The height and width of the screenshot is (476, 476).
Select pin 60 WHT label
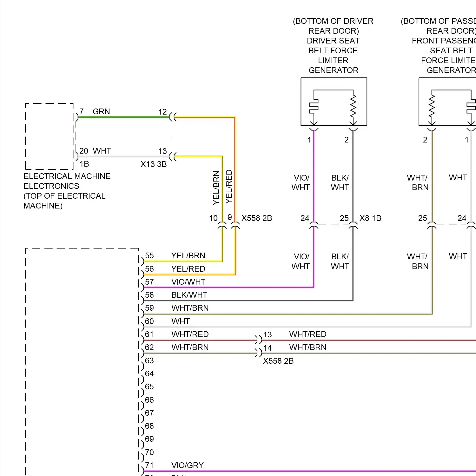[181, 321]
